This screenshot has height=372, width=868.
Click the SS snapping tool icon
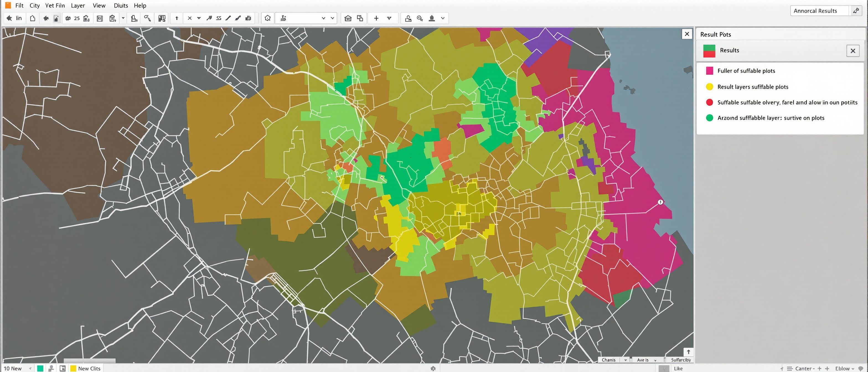click(x=219, y=18)
